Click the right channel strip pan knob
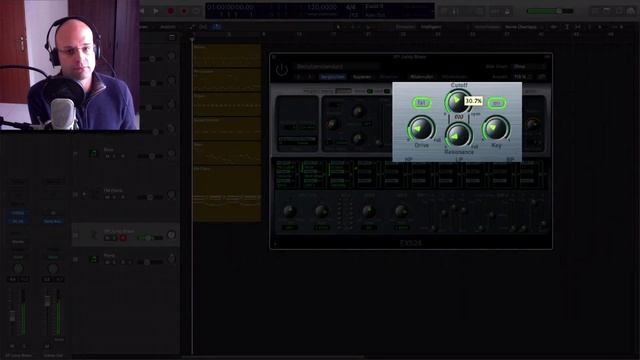This screenshot has width=640, height=360. click(x=53, y=269)
